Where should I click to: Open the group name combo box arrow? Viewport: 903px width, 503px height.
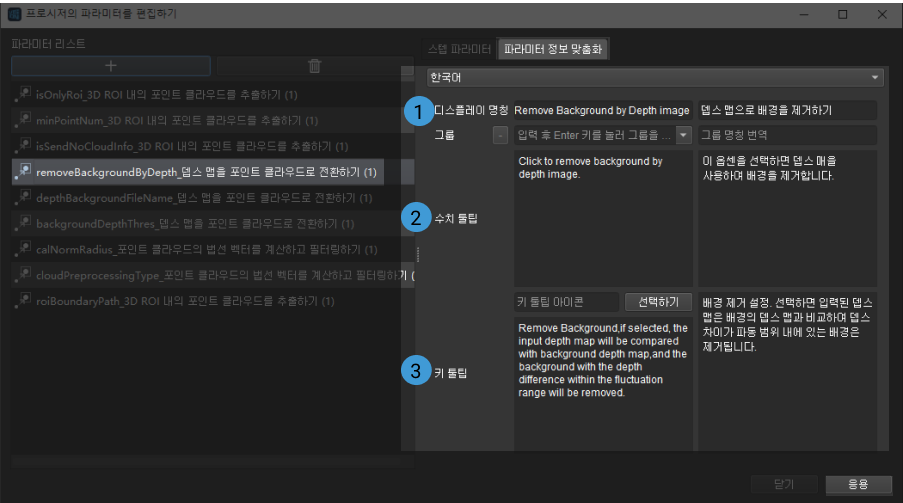pos(684,135)
